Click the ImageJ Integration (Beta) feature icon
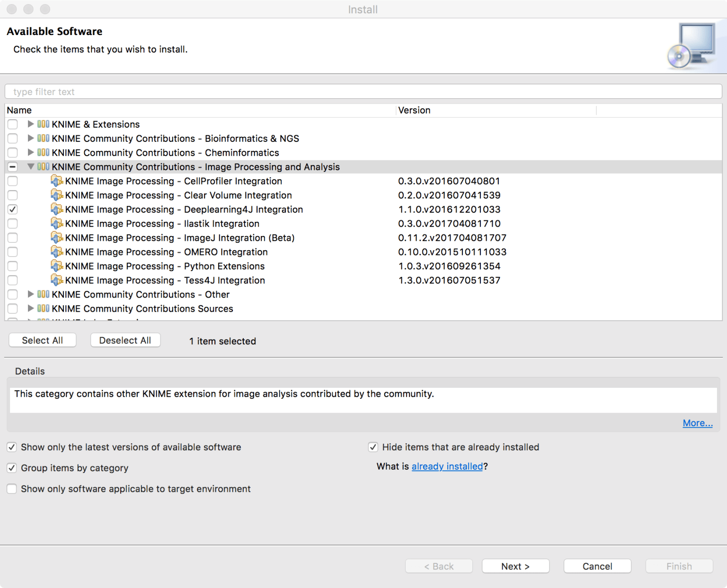The image size is (727, 588). [x=57, y=237]
